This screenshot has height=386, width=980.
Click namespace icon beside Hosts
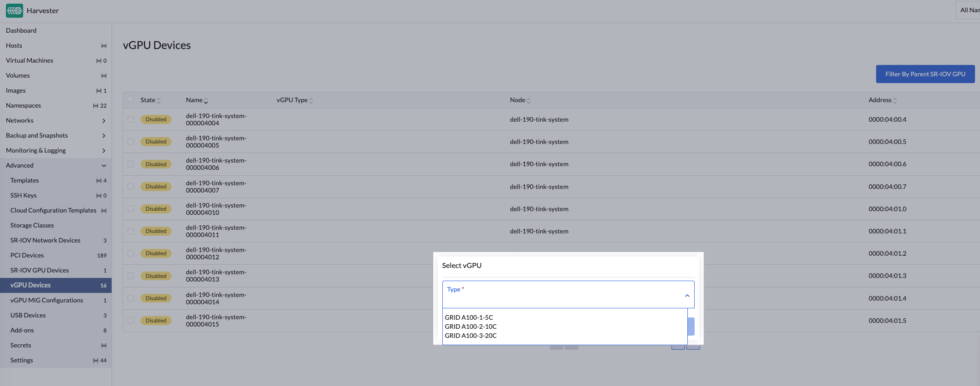pyautogui.click(x=103, y=46)
